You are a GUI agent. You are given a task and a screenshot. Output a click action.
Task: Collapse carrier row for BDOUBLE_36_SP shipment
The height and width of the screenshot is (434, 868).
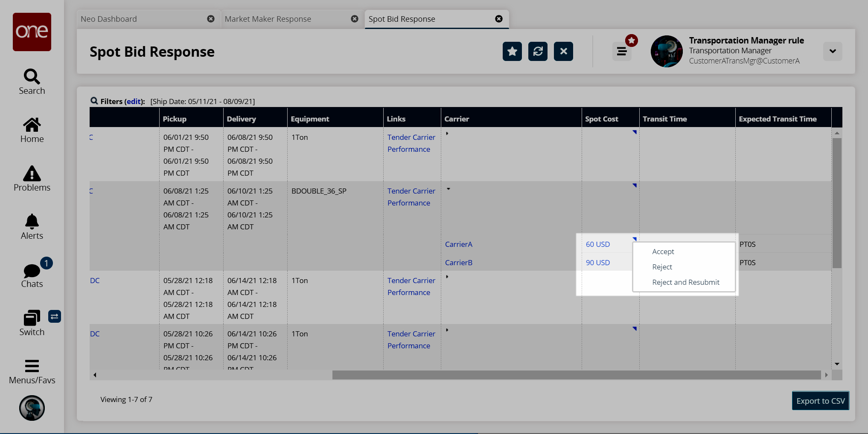coord(449,188)
